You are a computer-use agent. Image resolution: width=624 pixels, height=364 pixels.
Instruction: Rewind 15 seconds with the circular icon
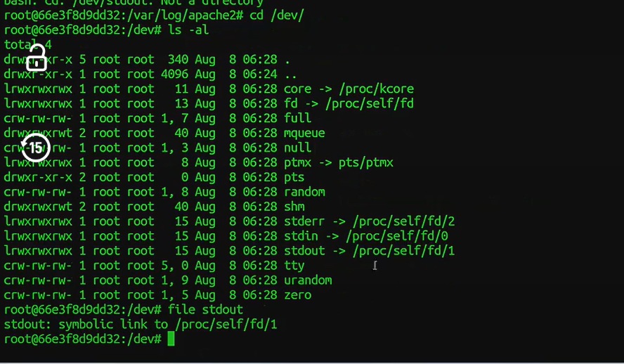[x=35, y=148]
